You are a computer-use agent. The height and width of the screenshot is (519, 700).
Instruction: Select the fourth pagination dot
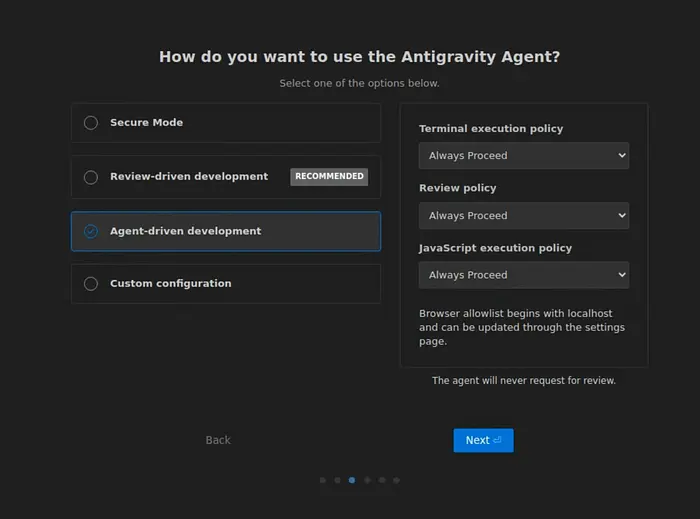tap(367, 480)
